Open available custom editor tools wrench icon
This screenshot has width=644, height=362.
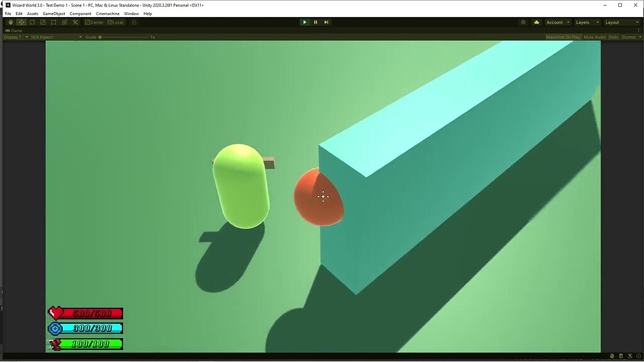click(75, 22)
